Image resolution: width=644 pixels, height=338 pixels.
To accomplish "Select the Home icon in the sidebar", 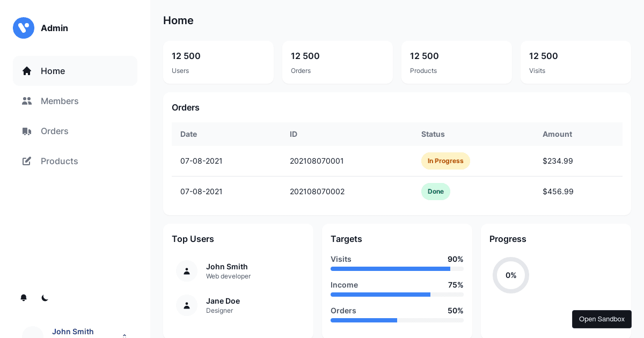I will pos(27,71).
